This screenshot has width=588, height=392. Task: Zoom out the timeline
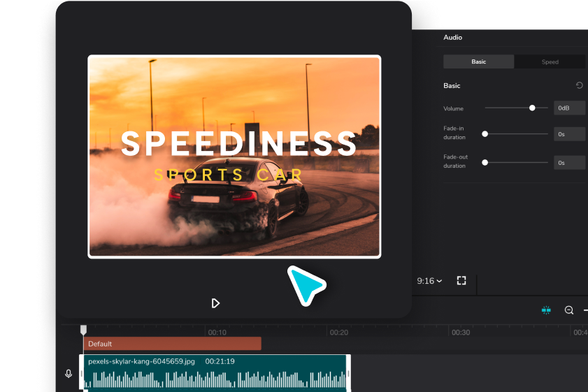tap(569, 310)
